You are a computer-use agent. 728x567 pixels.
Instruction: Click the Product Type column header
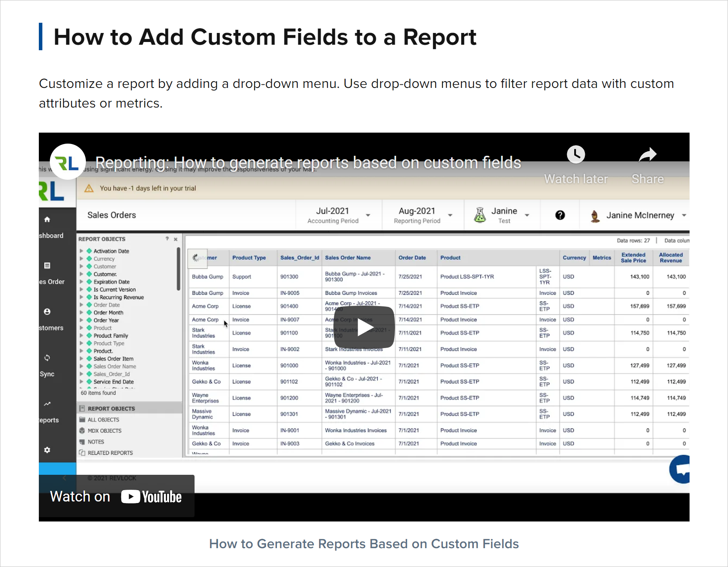pos(253,258)
